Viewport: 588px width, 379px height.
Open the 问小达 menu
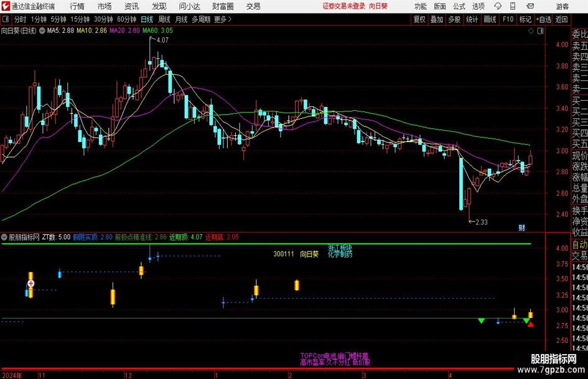[189, 6]
